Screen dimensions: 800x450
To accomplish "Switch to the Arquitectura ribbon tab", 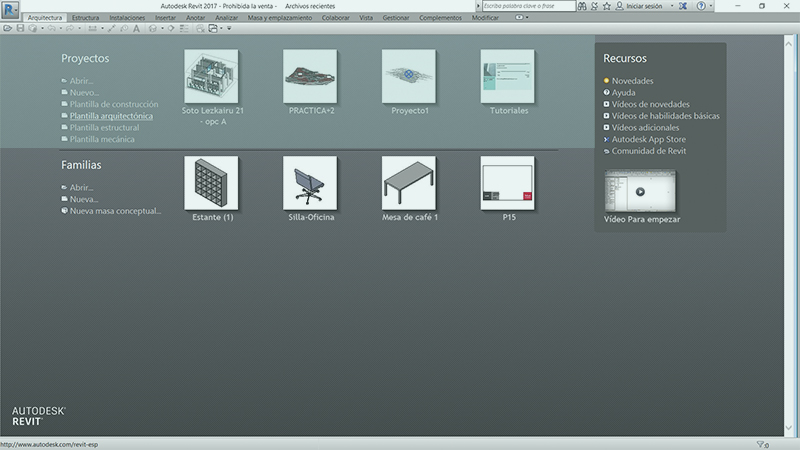I will [x=44, y=17].
